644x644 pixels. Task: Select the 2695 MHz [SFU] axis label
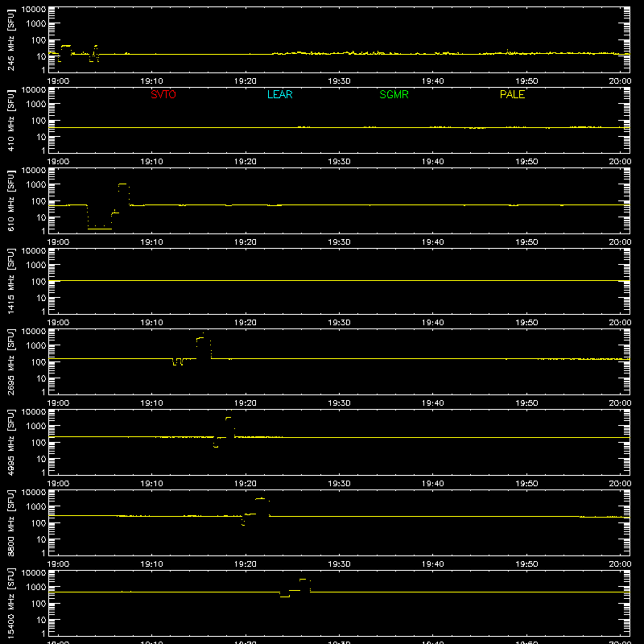coord(10,361)
